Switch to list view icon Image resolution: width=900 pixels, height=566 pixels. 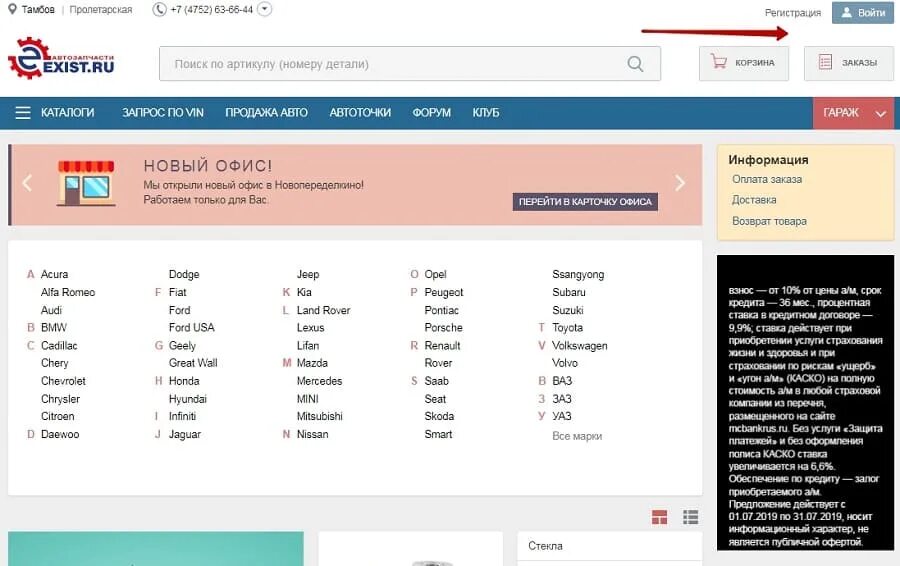tap(690, 517)
